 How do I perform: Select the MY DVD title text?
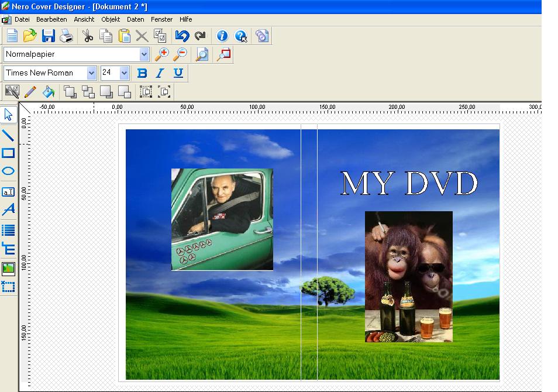point(409,184)
